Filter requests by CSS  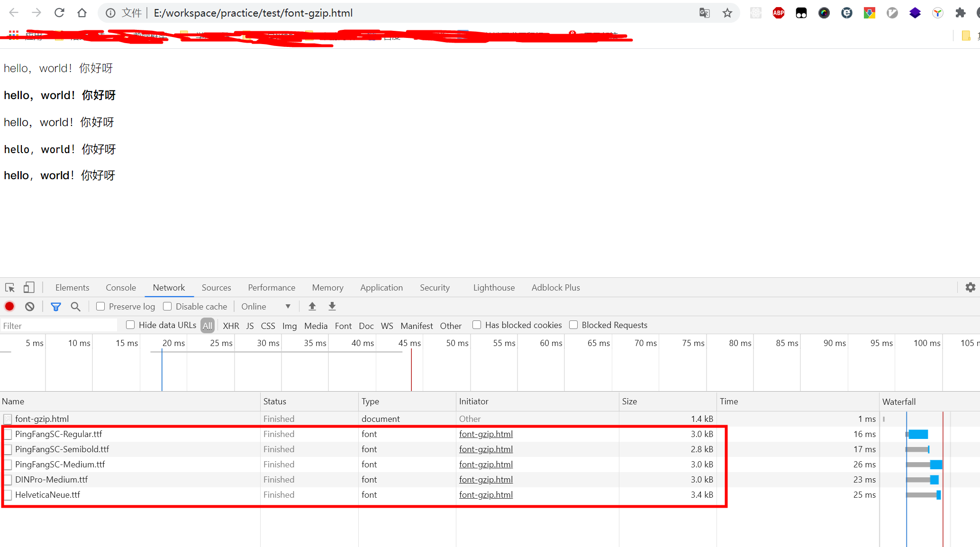click(x=268, y=326)
